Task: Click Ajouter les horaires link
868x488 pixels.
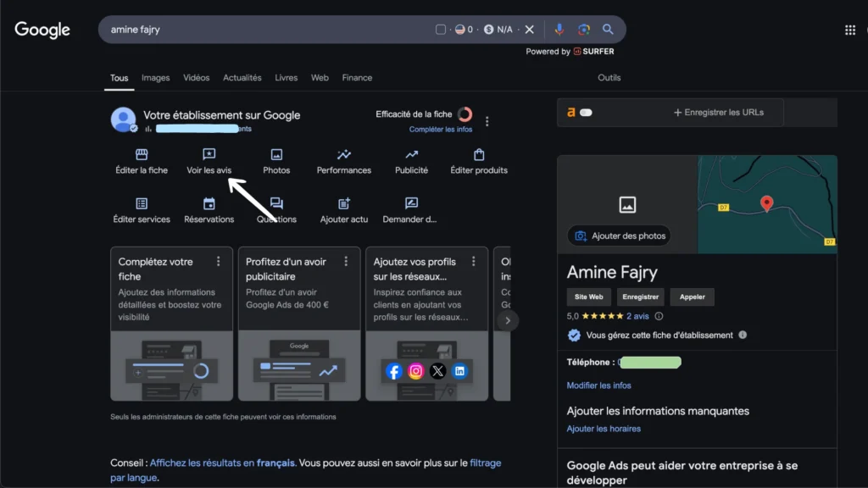Action: coord(604,428)
